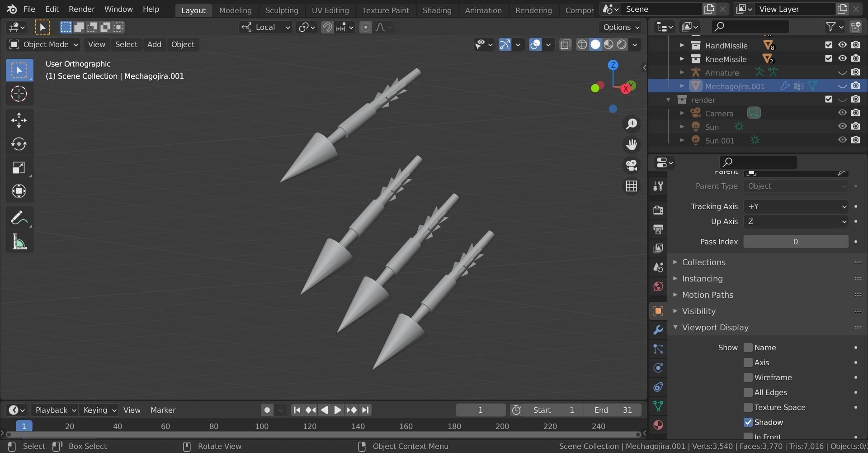Enable the All Edges checkbox
Image resolution: width=868 pixels, height=453 pixels.
748,392
